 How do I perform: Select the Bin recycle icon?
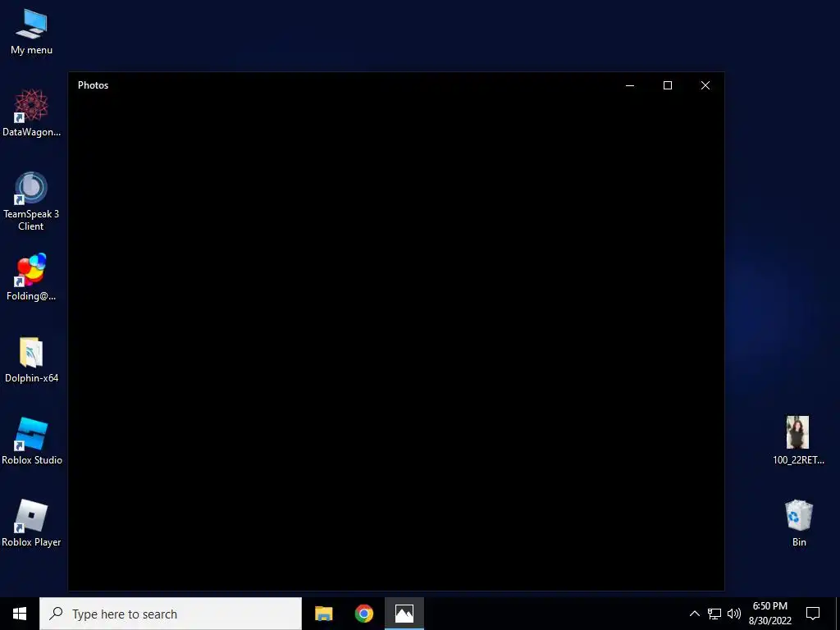(799, 523)
